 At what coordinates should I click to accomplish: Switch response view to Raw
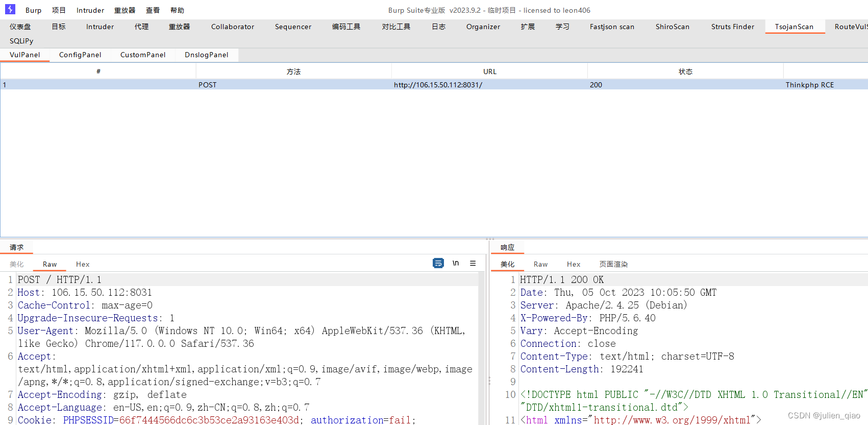[x=540, y=264]
